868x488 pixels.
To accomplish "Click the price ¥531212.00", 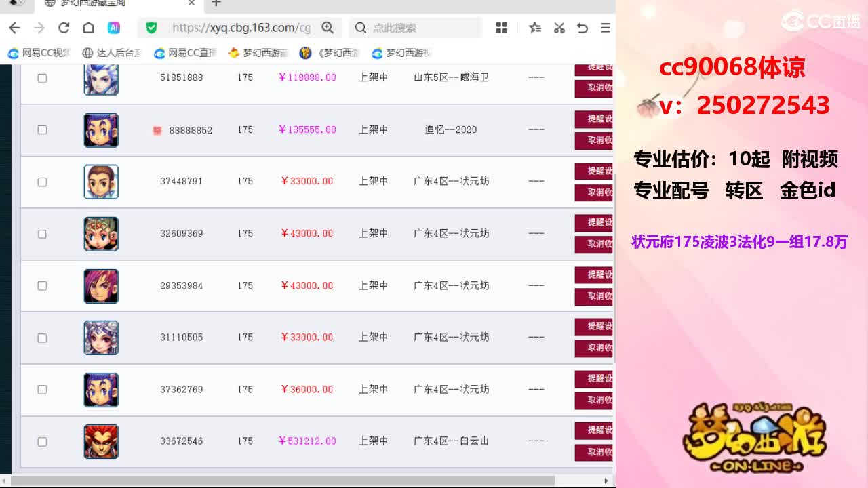I will (307, 441).
